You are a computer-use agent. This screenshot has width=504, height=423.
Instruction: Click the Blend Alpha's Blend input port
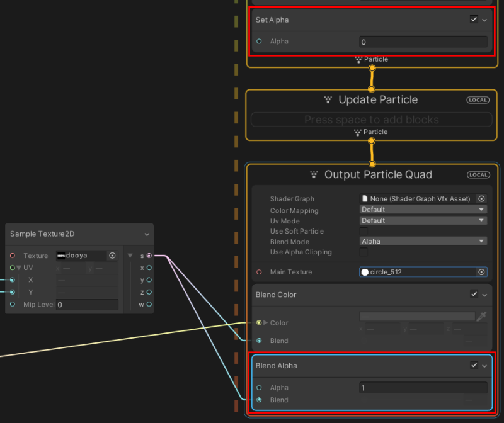pyautogui.click(x=259, y=400)
